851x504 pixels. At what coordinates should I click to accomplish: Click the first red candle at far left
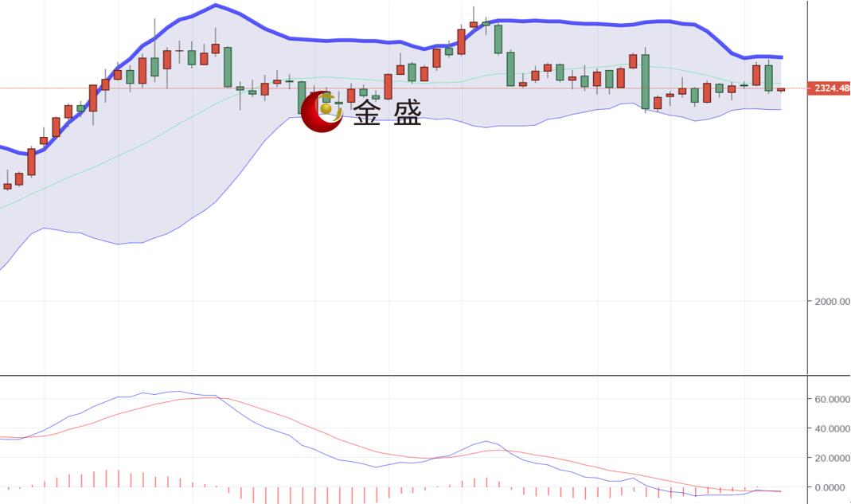coord(7,186)
